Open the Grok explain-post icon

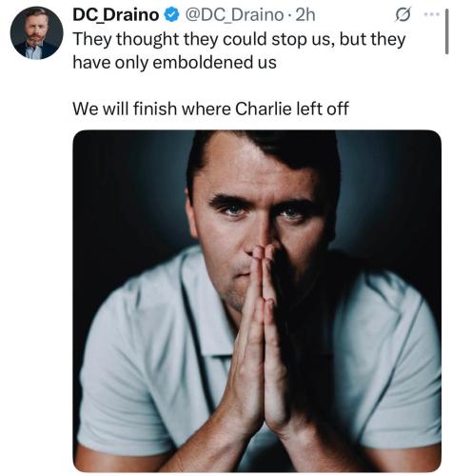tap(403, 15)
